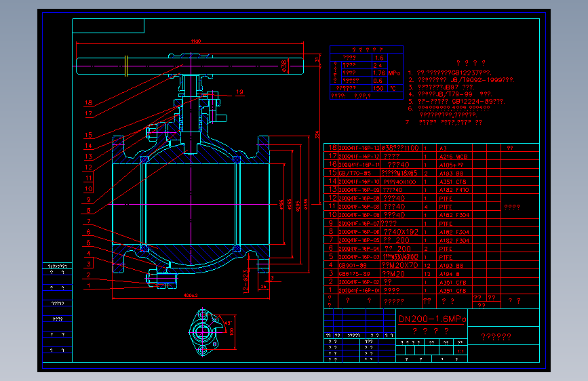Click the 1.76 value in parameter table
The height and width of the screenshot is (381, 588).
pos(379,73)
